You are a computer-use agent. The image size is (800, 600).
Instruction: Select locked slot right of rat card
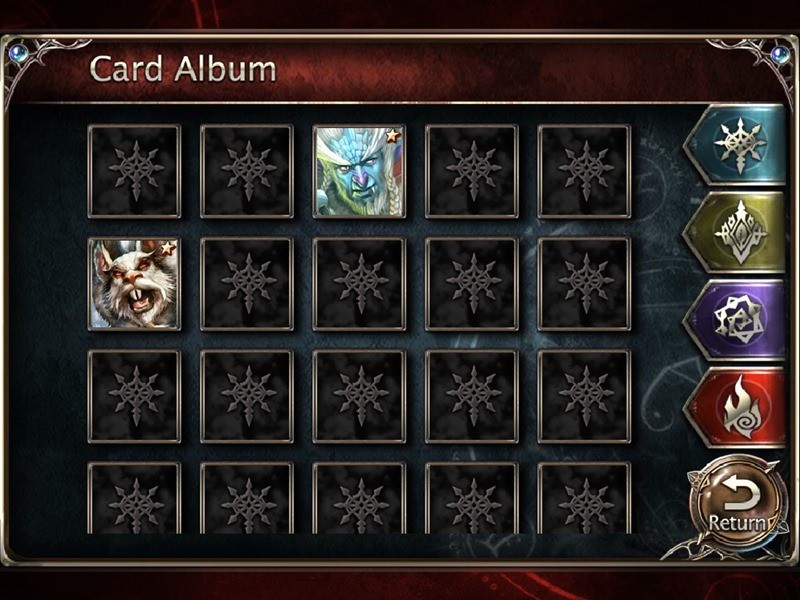coord(247,284)
